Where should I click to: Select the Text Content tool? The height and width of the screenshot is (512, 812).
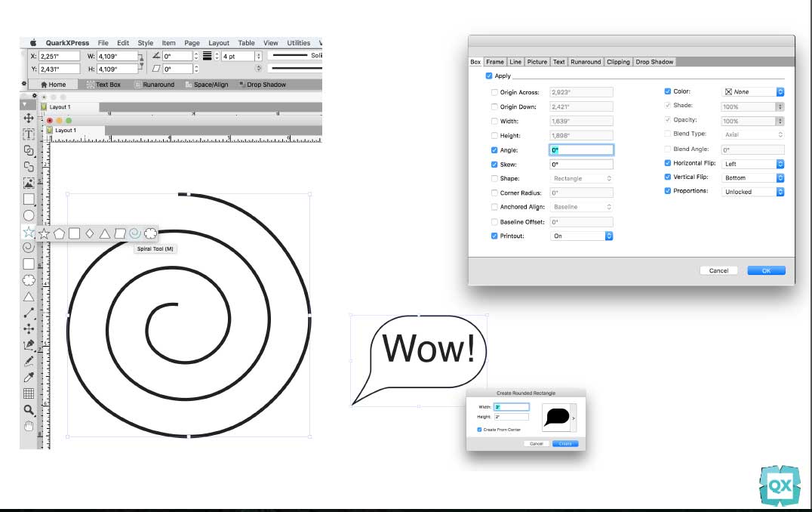coord(29,134)
